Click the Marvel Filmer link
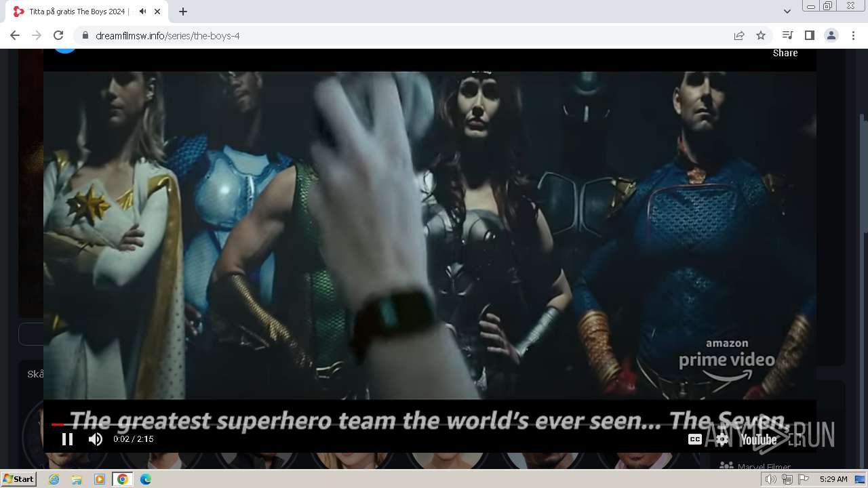The height and width of the screenshot is (488, 868). [764, 467]
